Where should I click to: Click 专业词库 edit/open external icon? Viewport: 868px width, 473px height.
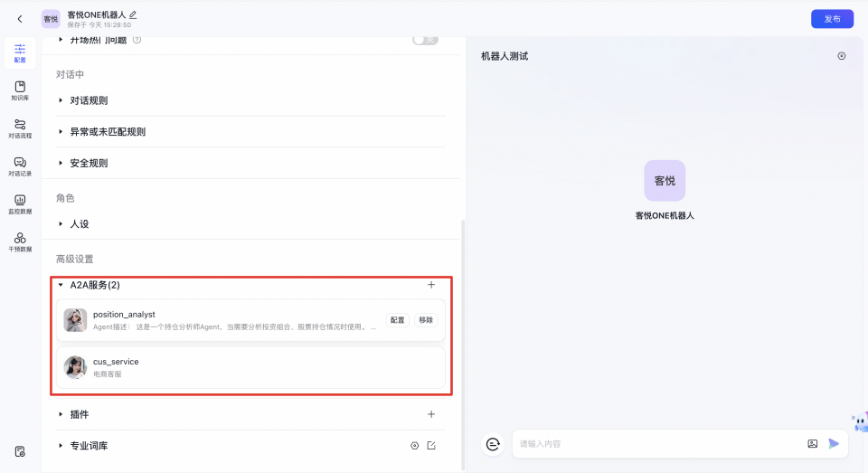pos(431,445)
